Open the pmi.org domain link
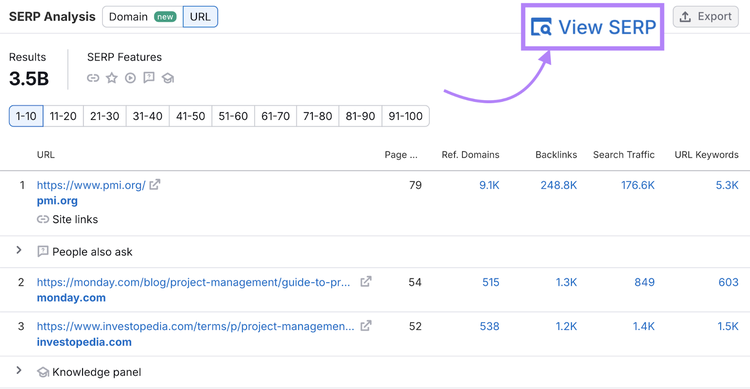The height and width of the screenshot is (389, 750). tap(57, 200)
